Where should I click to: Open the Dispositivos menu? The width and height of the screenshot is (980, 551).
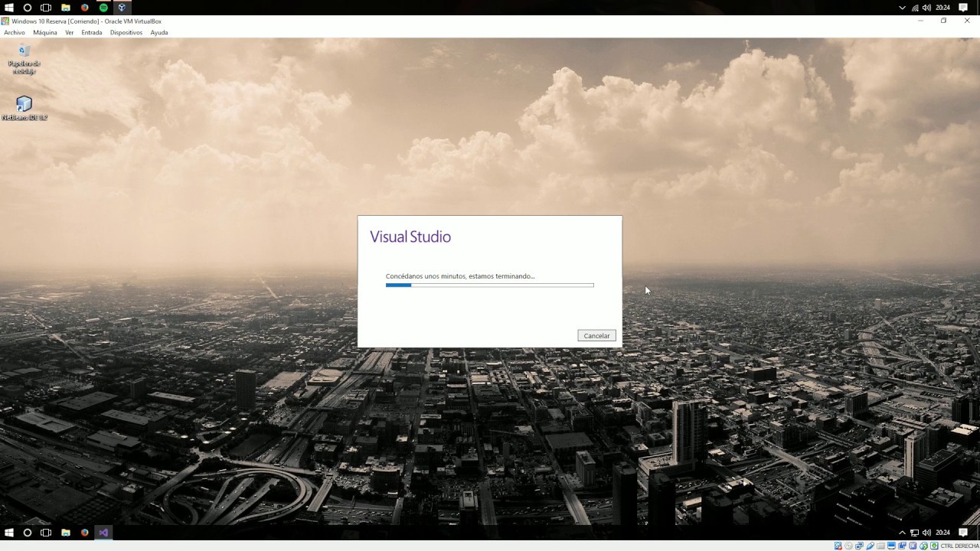(x=126, y=33)
